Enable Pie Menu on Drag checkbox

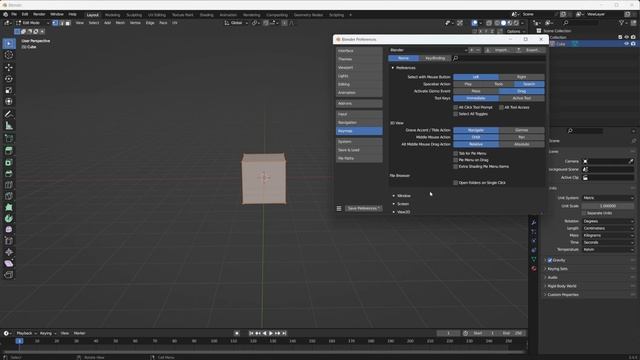coord(456,160)
